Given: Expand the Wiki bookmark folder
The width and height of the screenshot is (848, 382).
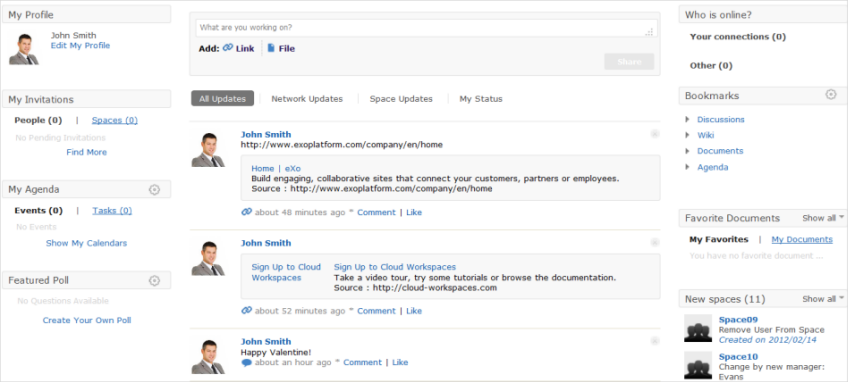Looking at the screenshot, I should [687, 135].
